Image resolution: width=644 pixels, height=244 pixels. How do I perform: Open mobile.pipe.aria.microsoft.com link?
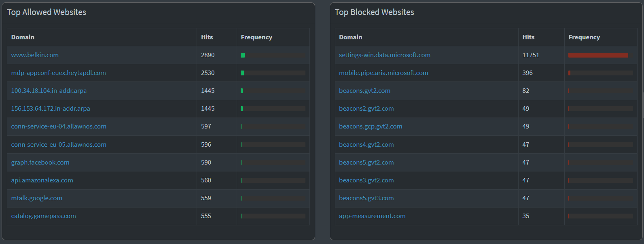pyautogui.click(x=383, y=73)
